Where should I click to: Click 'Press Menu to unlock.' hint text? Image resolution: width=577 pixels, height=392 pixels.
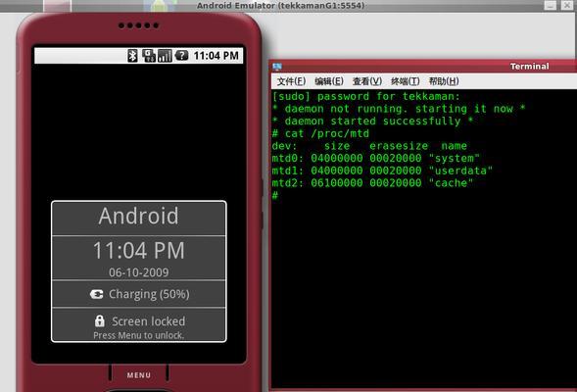(x=139, y=335)
